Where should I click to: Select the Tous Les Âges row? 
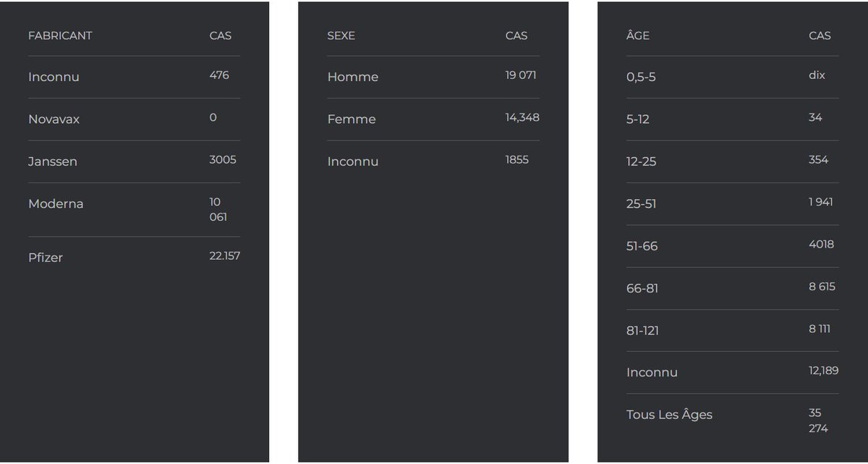[x=669, y=415]
